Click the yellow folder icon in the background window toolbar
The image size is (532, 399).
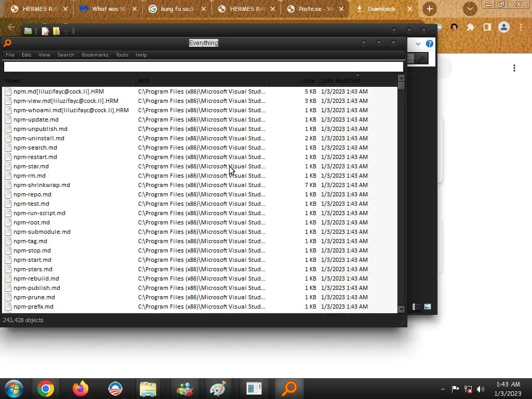[56, 31]
